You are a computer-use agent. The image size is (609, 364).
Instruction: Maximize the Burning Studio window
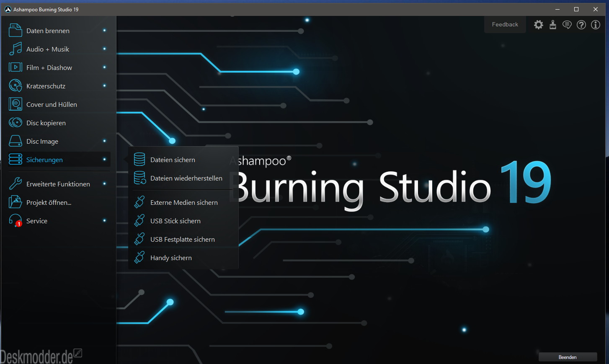coord(576,9)
